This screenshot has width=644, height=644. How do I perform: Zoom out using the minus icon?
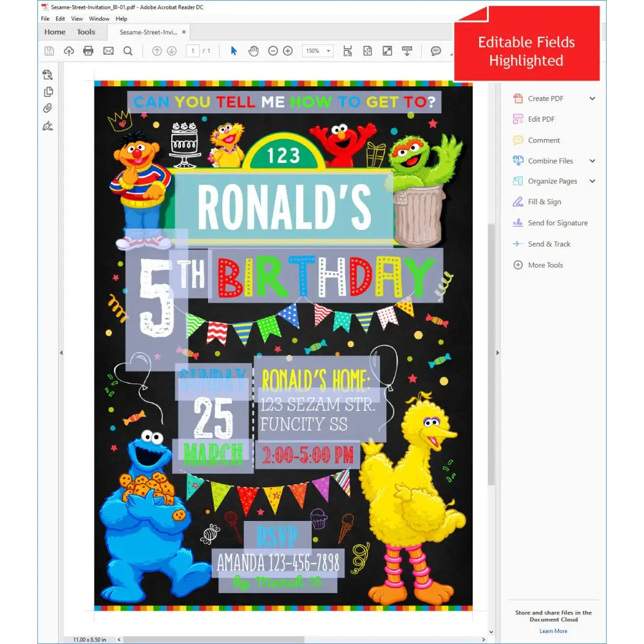click(x=272, y=50)
